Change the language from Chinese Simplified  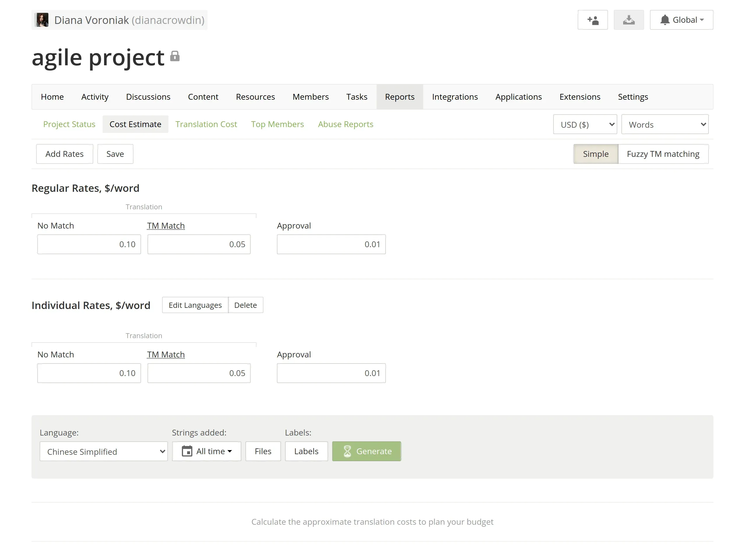[x=103, y=451]
